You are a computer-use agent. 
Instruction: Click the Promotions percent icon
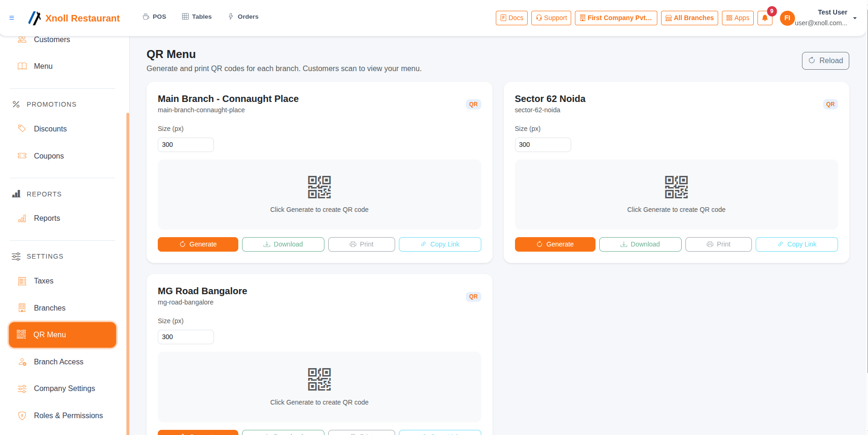point(16,104)
